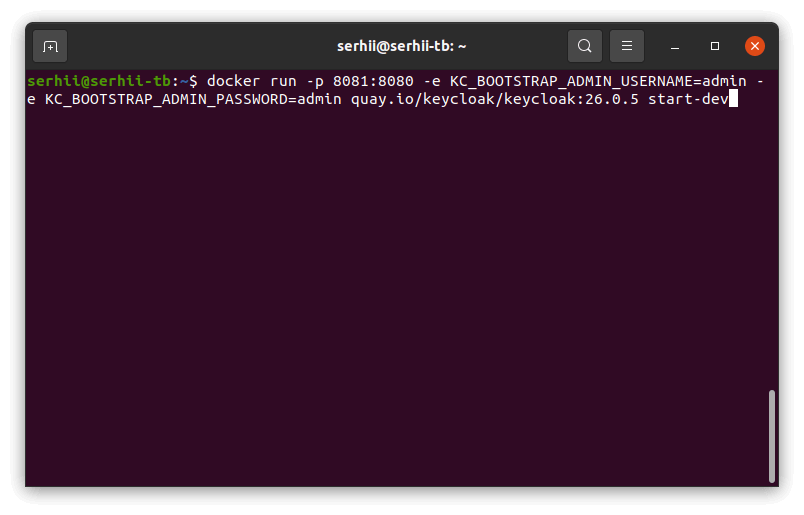Click the search magnifier icon

point(584,46)
